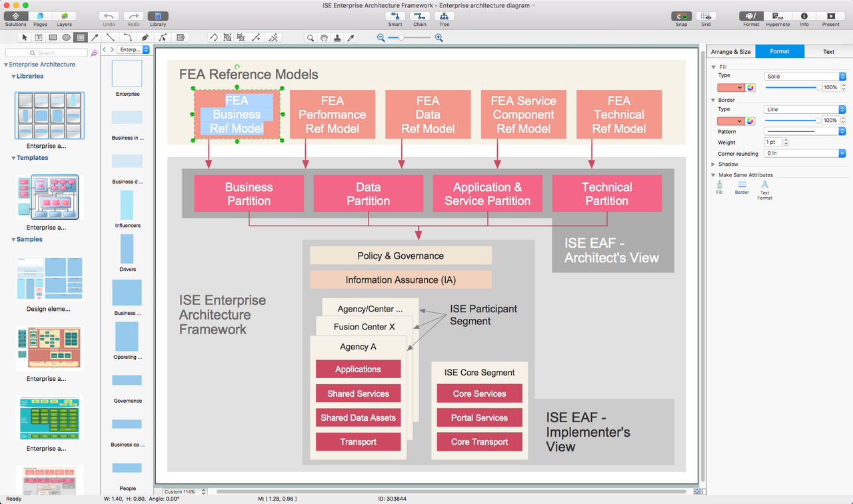Pick the Ellipse drawing tool

coord(66,37)
